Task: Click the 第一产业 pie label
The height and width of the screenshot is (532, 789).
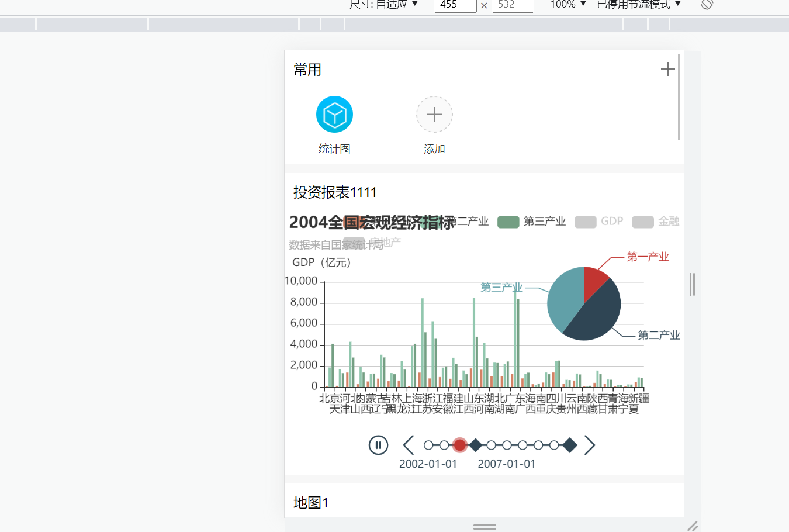Action: coord(648,257)
